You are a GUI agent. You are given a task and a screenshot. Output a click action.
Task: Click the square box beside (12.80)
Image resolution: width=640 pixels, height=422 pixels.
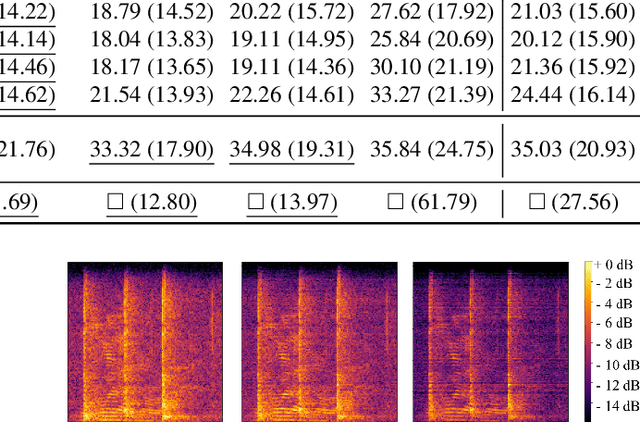pos(114,202)
